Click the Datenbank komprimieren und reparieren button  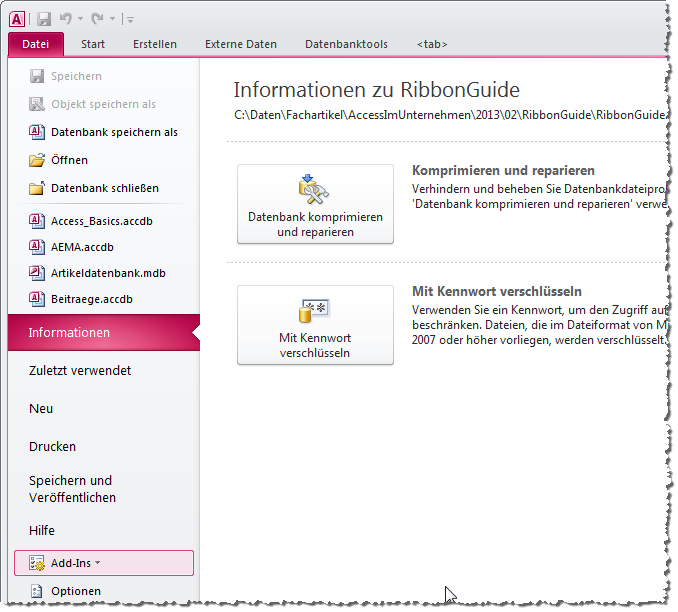(x=315, y=204)
